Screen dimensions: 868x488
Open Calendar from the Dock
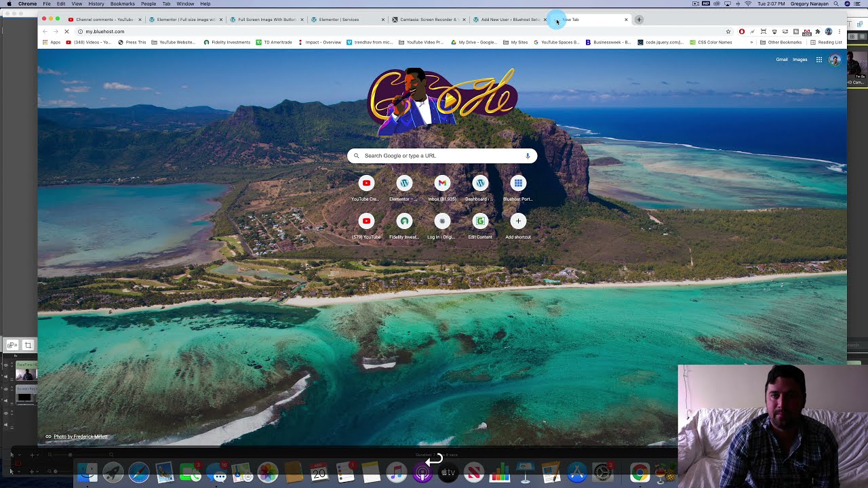click(319, 472)
